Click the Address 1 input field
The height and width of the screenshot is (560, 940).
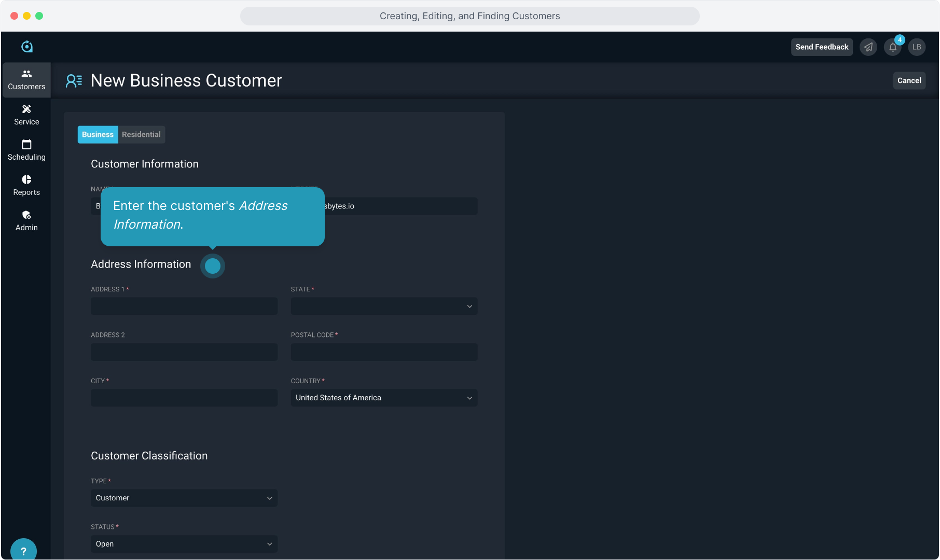pyautogui.click(x=184, y=306)
